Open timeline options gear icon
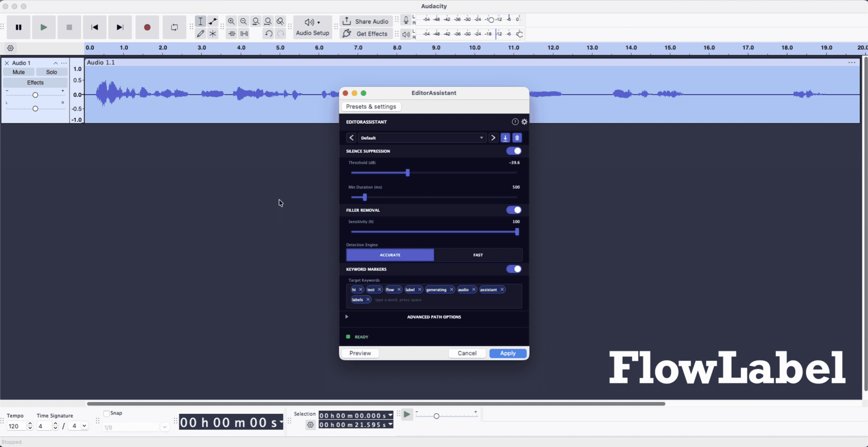The height and width of the screenshot is (447, 868). [x=10, y=48]
